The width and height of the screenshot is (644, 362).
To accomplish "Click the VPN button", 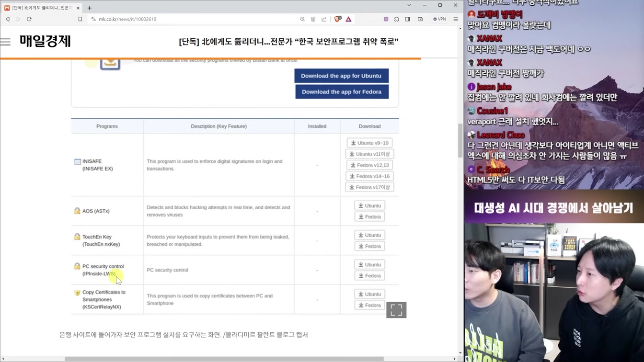I will coord(439,19).
